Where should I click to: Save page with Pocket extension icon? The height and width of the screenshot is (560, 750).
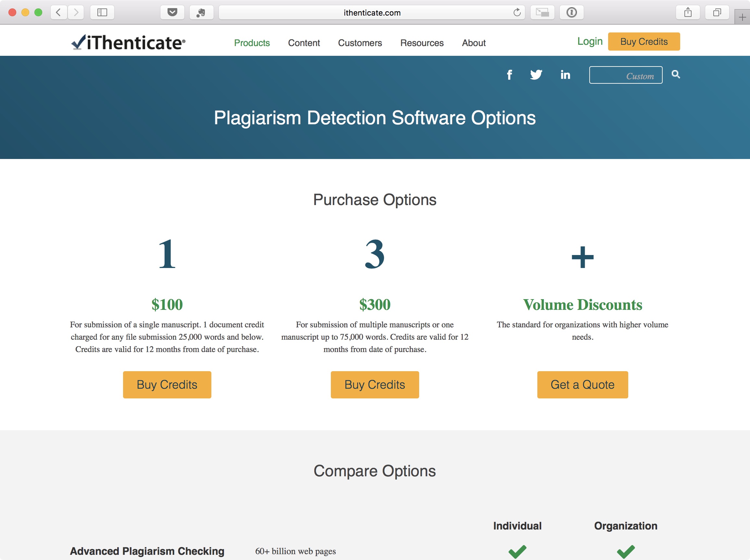172,13
